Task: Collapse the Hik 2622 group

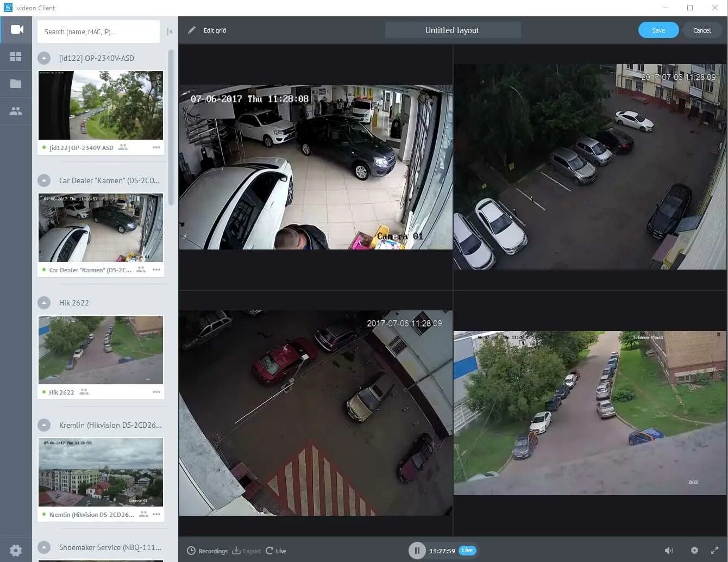Action: (44, 303)
